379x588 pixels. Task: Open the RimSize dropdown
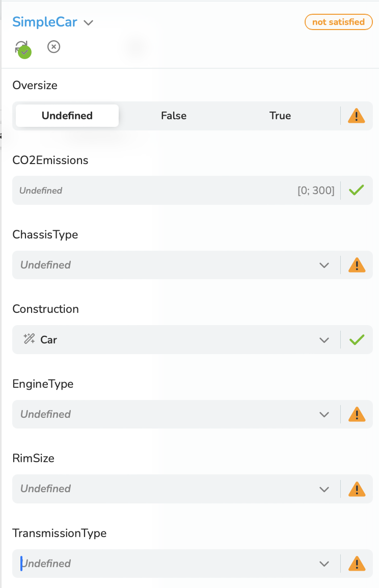point(176,489)
